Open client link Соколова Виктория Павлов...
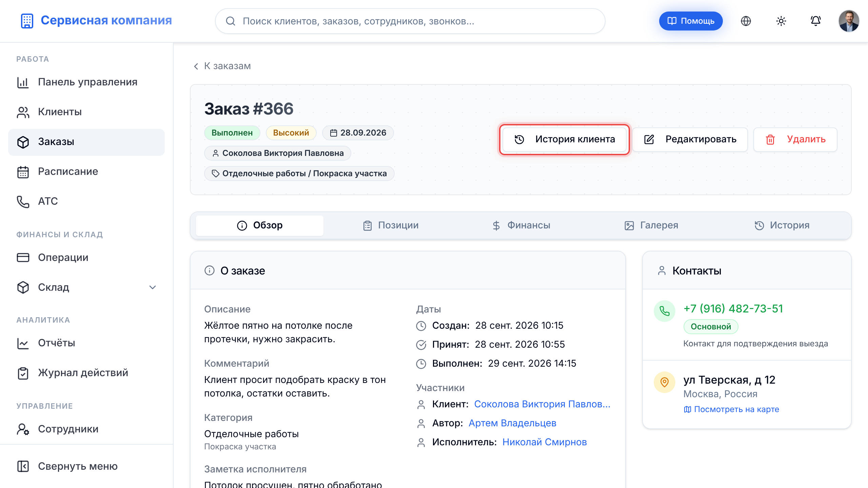 (542, 404)
